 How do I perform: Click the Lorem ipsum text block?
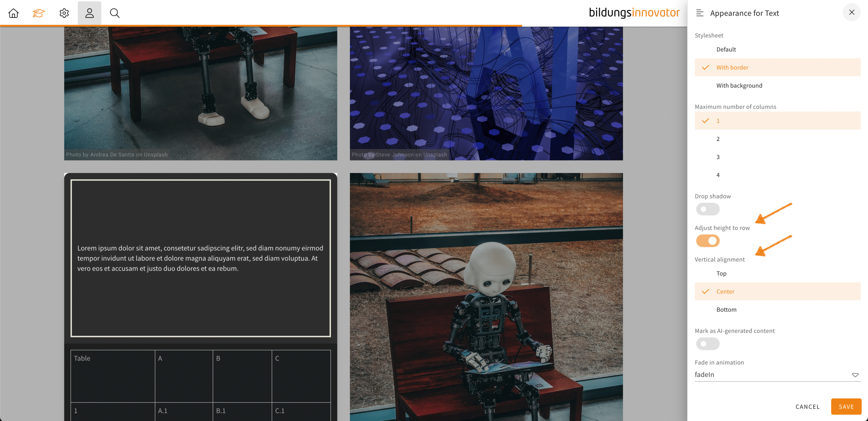tap(200, 258)
